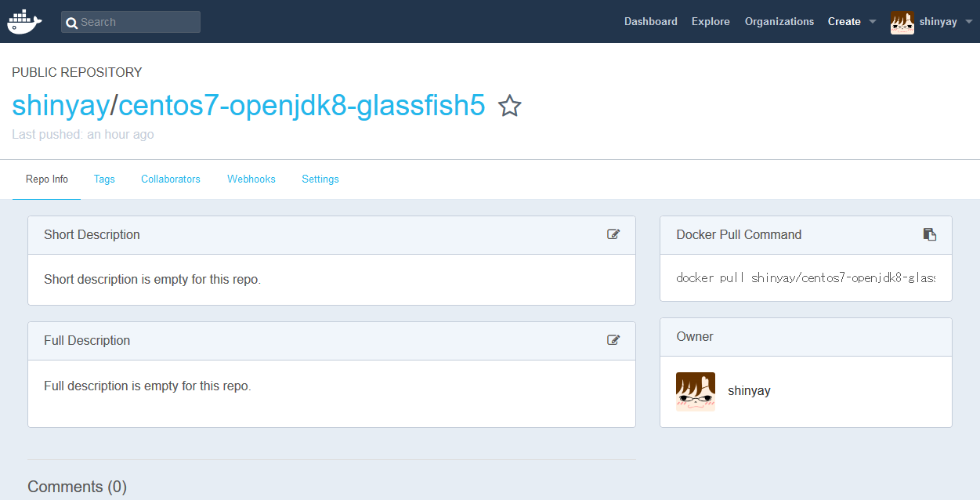
Task: Open Organizations page
Action: [779, 22]
